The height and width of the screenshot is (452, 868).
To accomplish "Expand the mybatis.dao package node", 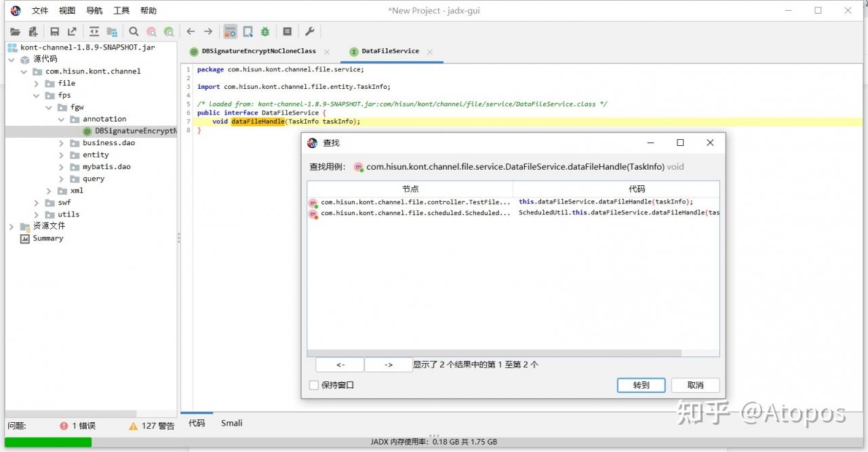I will (61, 167).
